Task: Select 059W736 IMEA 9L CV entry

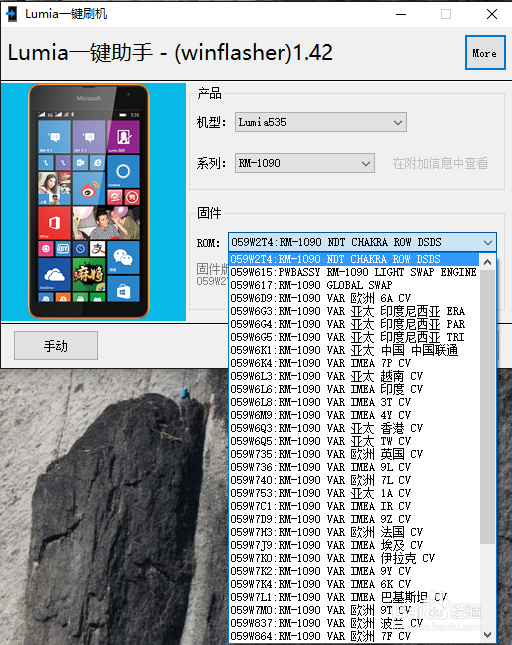Action: [x=354, y=467]
